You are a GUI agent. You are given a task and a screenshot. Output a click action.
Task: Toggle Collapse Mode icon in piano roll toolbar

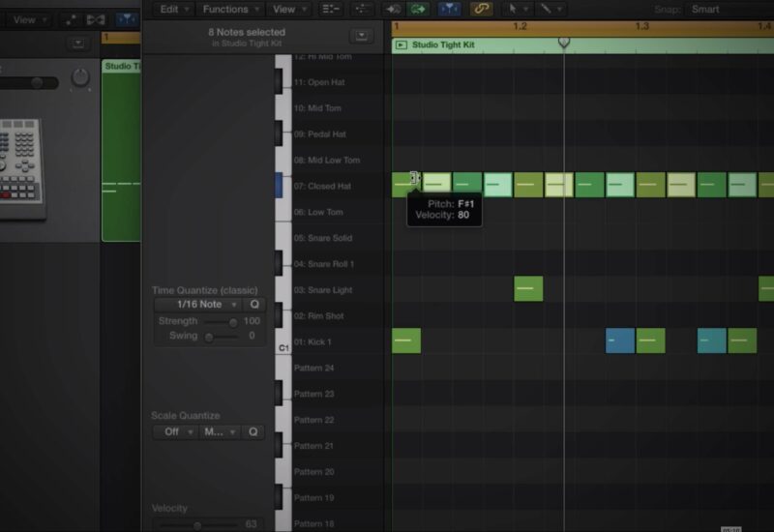click(x=330, y=9)
